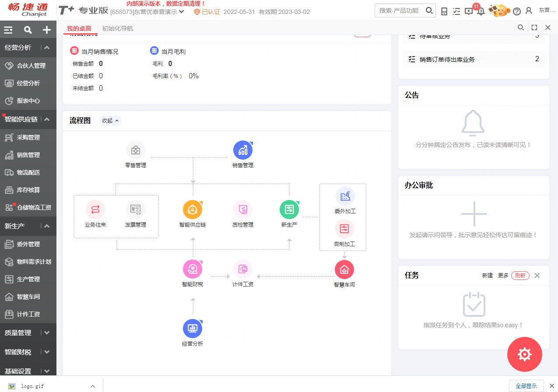Open 报表中心 in the sidebar
558x392 pixels.
point(28,101)
